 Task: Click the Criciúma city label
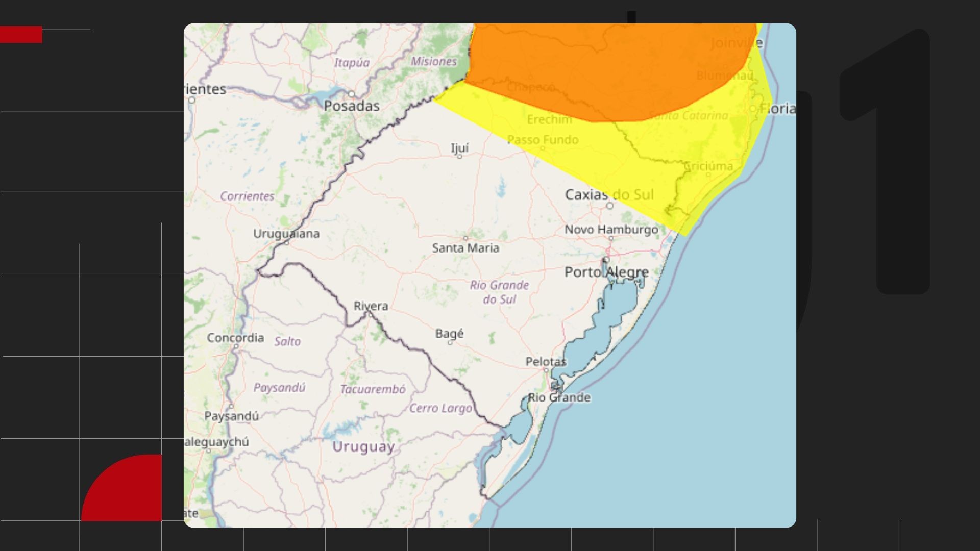(x=708, y=166)
